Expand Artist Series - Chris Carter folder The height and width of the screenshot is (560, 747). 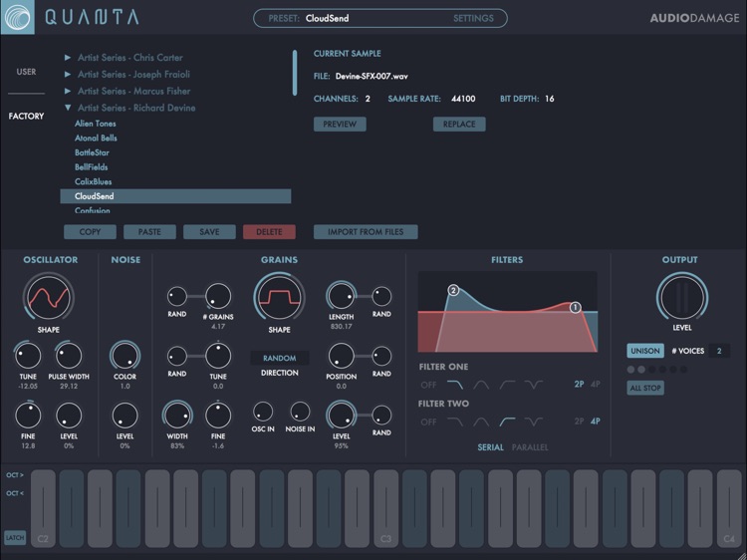click(x=68, y=57)
